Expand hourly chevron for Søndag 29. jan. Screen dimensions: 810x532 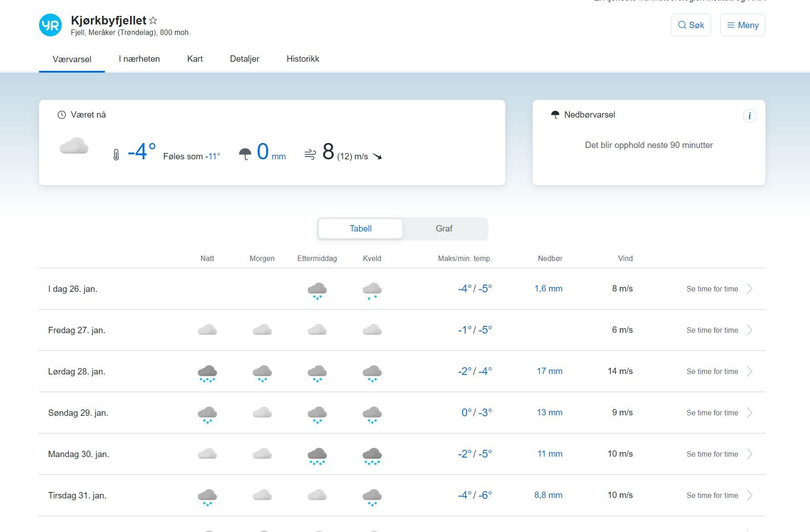750,413
